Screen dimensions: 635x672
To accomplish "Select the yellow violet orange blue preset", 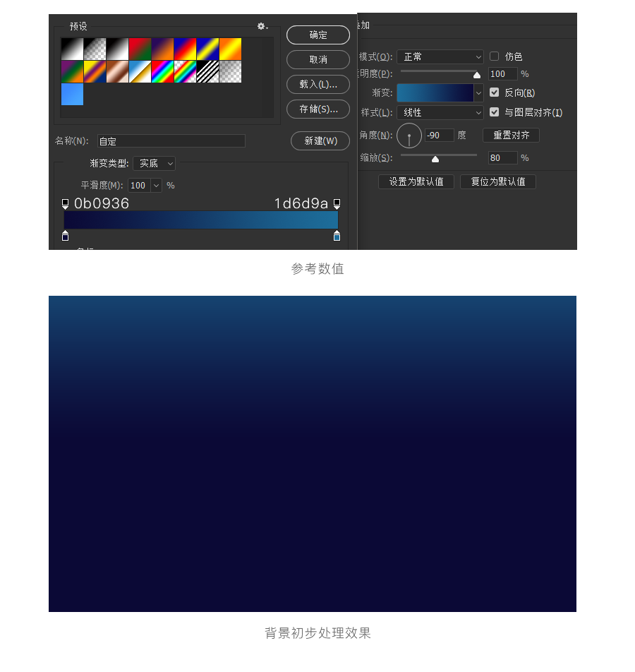I will [95, 71].
